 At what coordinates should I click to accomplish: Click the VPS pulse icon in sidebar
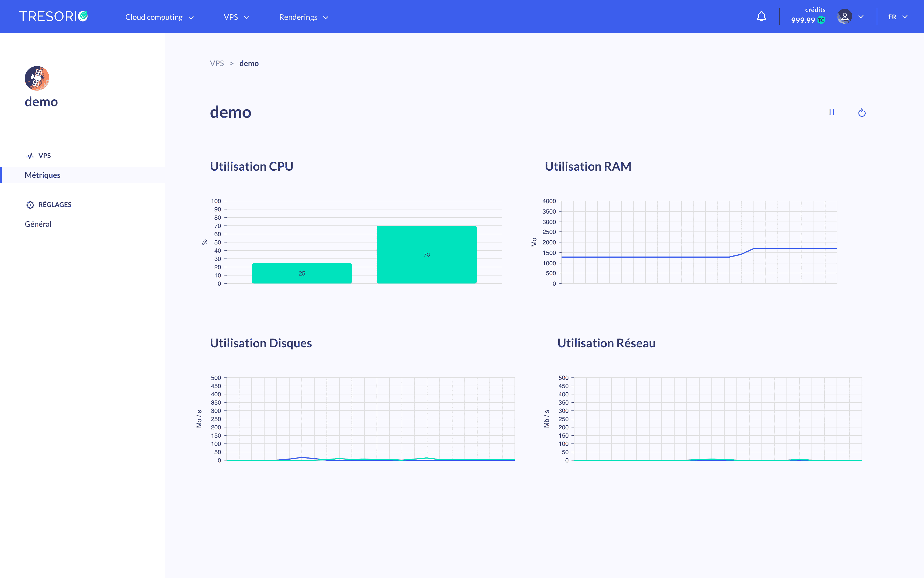(30, 156)
